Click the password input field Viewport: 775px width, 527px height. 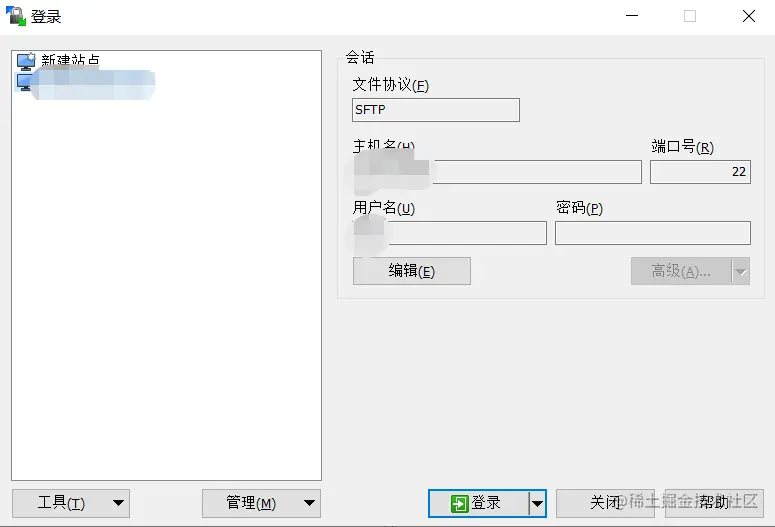coord(652,233)
